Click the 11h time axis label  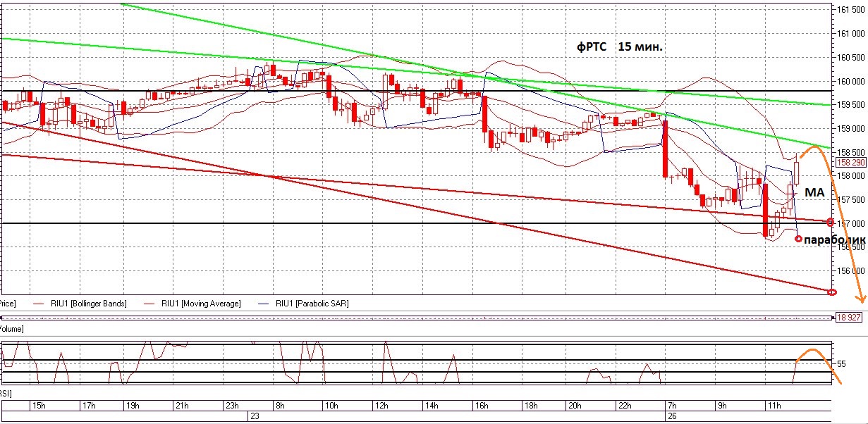(774, 406)
